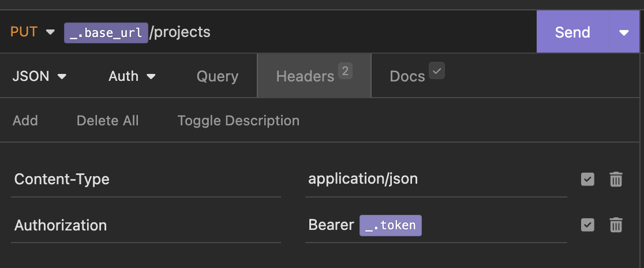
Task: Expand the Send options arrow
Action: coord(624,32)
